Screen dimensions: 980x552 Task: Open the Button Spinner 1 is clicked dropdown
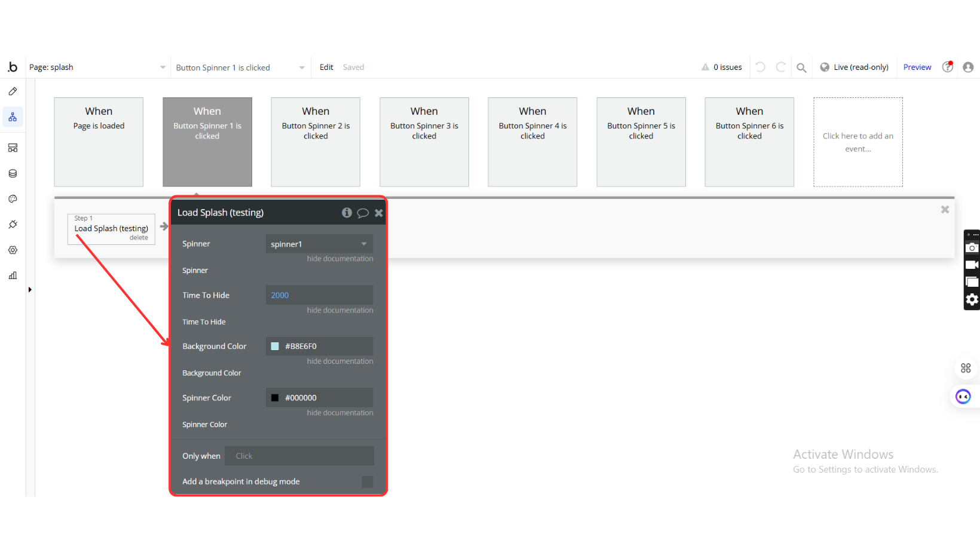pos(240,68)
